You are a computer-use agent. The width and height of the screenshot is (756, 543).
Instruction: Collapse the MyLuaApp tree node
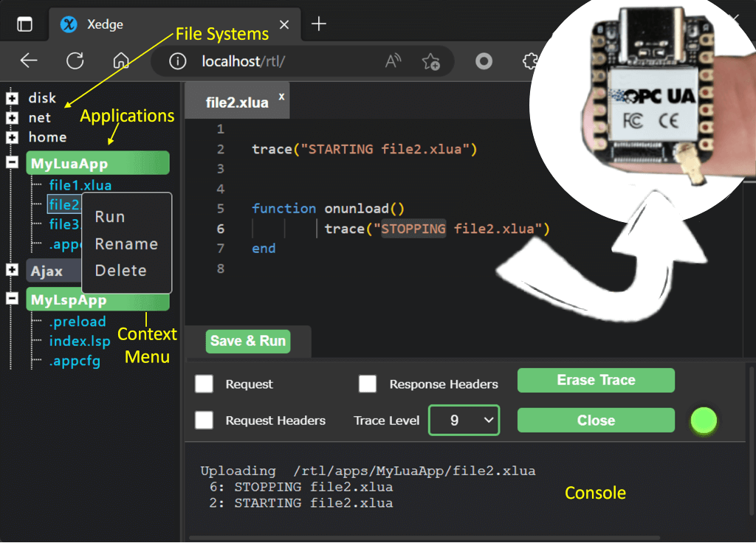point(13,162)
